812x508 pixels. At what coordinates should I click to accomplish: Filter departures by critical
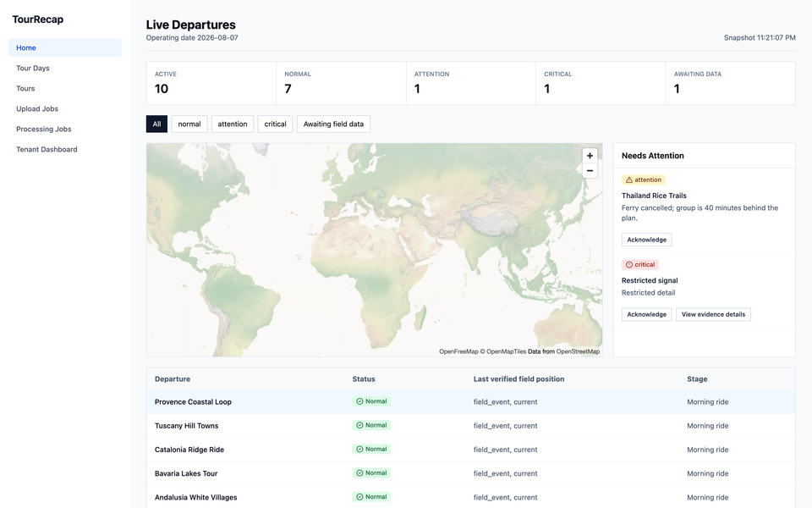[276, 124]
